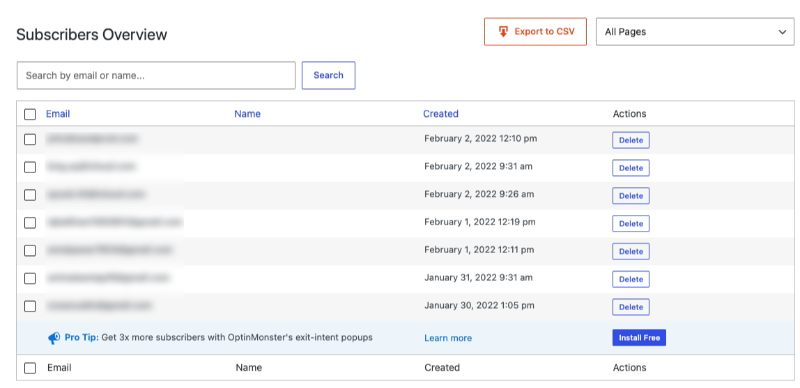Click the Pro Tip megaphone icon
Screen dimensions: 800x388
[x=54, y=338]
